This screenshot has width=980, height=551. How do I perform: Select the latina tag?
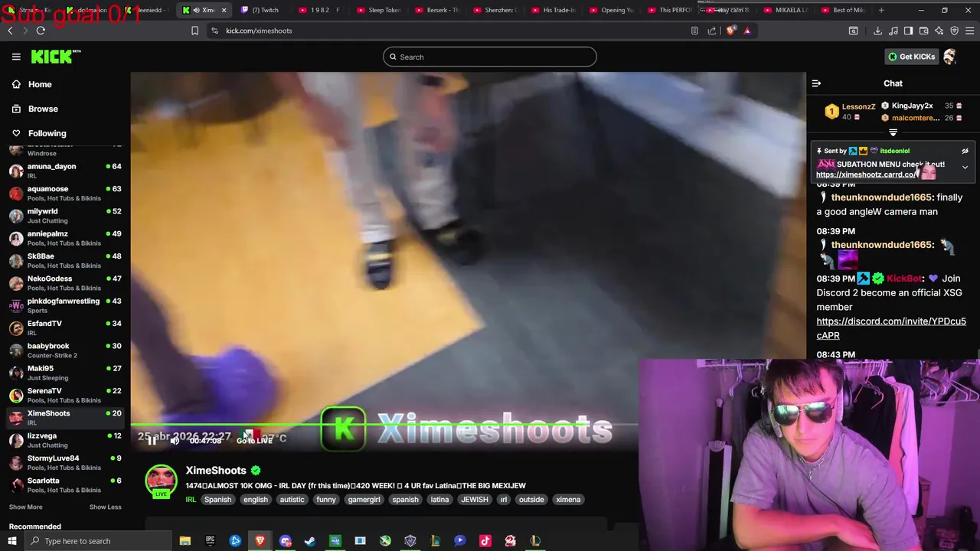[439, 500]
